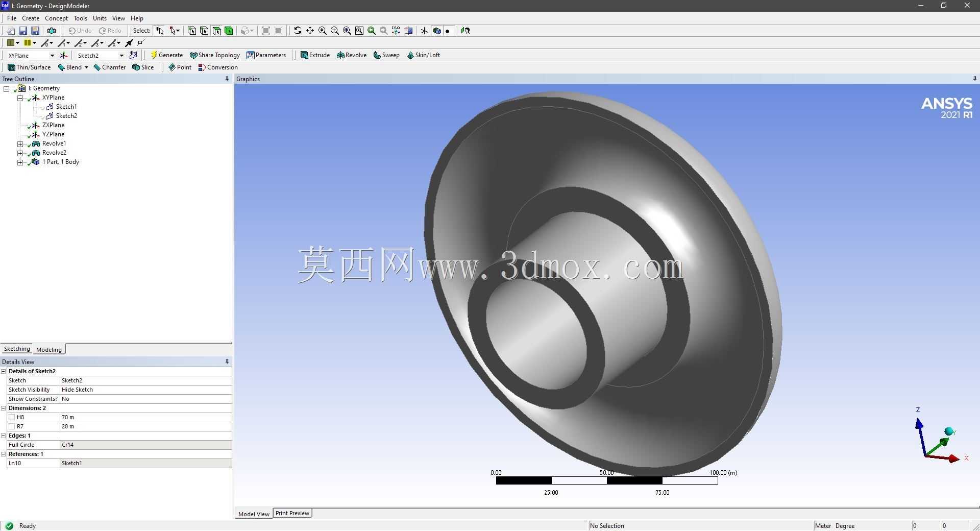Open the XYPlane plane dropdown
The width and height of the screenshot is (980, 531).
(x=52, y=55)
